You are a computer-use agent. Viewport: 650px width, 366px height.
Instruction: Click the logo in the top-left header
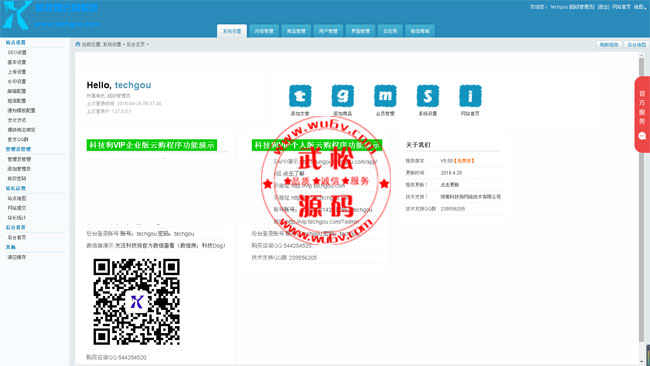tap(17, 15)
